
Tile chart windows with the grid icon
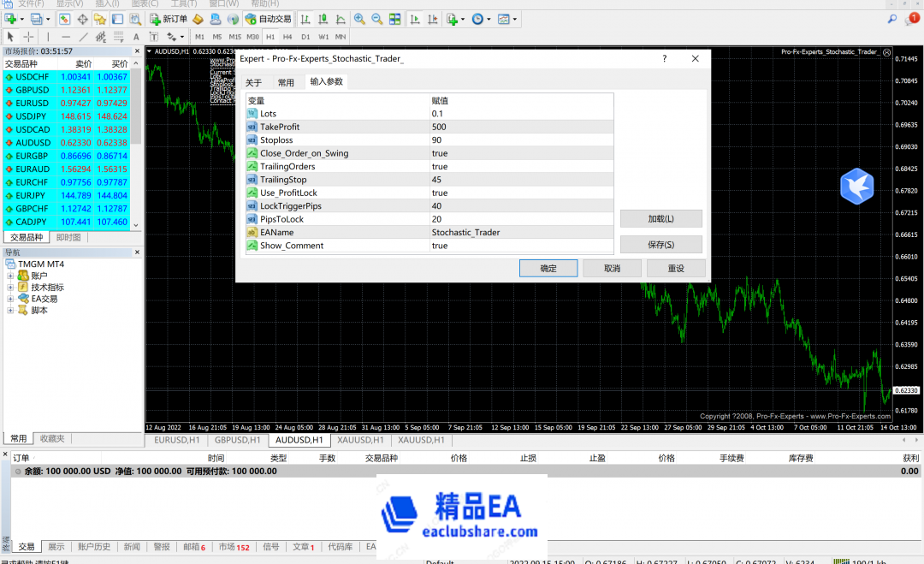point(394,19)
